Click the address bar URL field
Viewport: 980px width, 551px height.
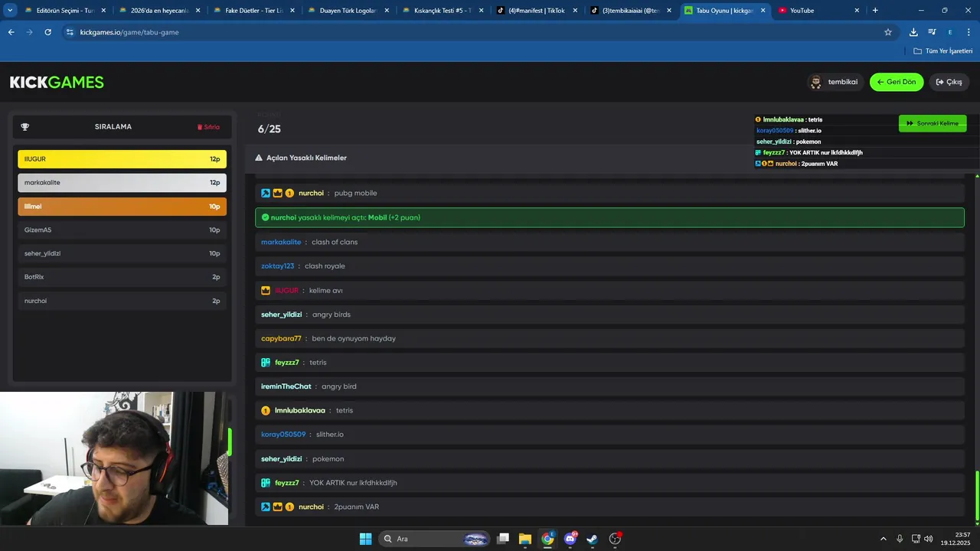[475, 32]
